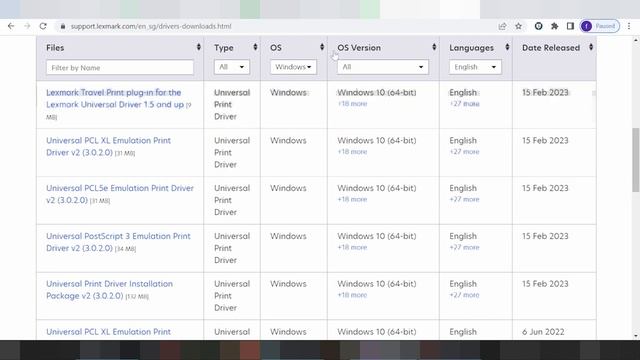Image resolution: width=640 pixels, height=360 pixels.
Task: Open Universal PCL5e Emulation Print Driver link
Action: click(120, 194)
